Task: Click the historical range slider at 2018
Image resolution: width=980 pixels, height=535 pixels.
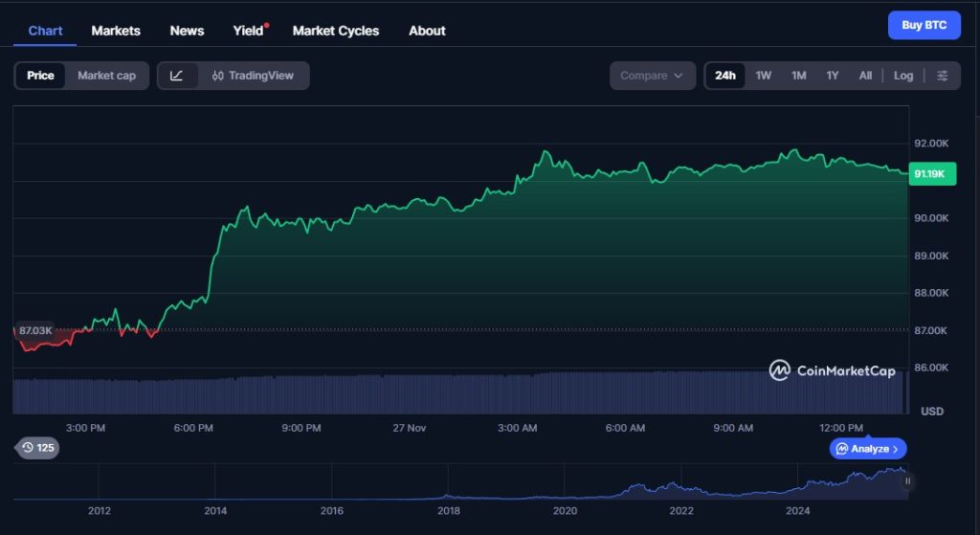Action: click(448, 488)
